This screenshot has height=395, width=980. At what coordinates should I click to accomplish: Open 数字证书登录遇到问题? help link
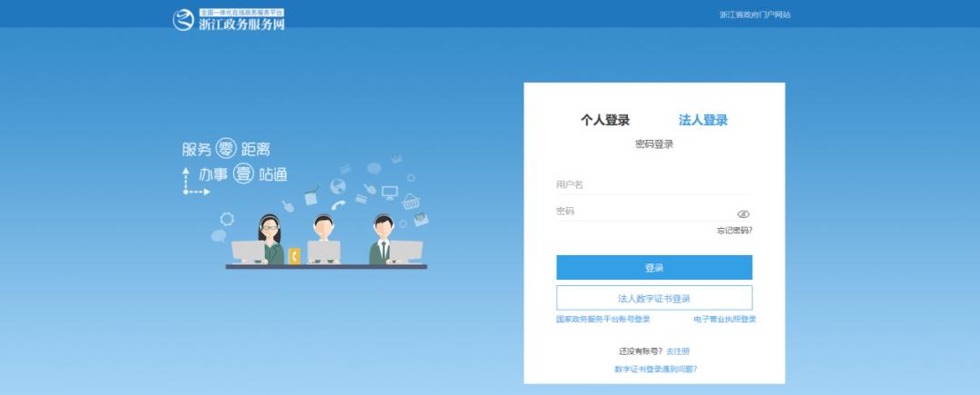pyautogui.click(x=655, y=370)
